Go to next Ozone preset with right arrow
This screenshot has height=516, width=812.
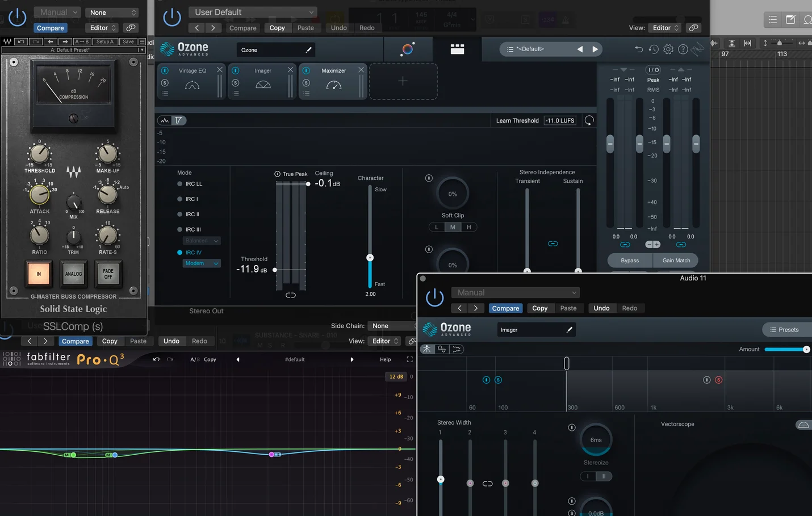pos(595,49)
